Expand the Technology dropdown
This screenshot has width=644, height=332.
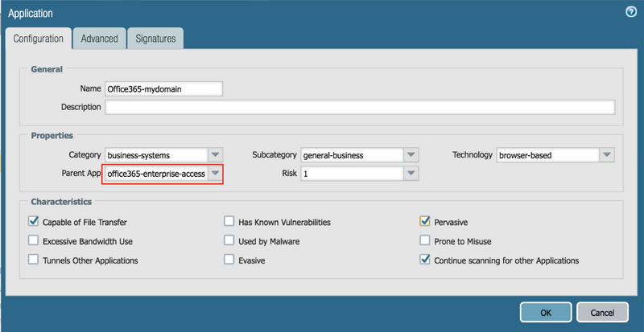point(606,154)
